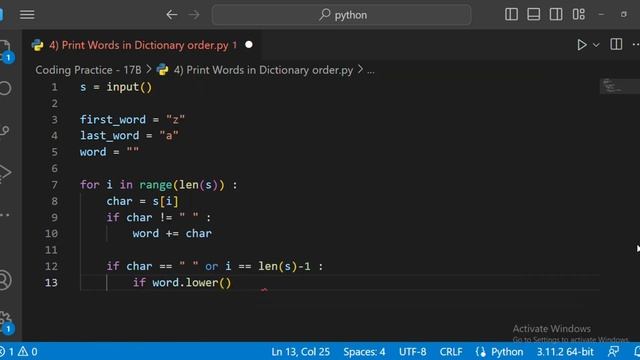
Task: Open the notifications bell in the status bar
Action: (x=637, y=351)
